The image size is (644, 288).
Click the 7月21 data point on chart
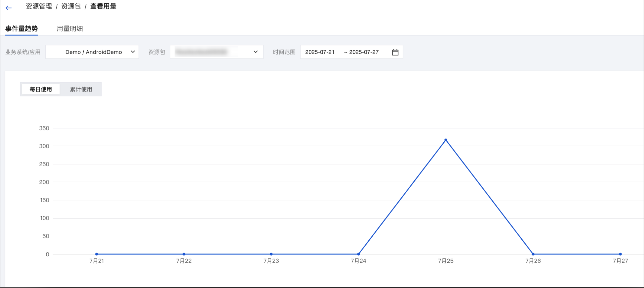[96, 254]
